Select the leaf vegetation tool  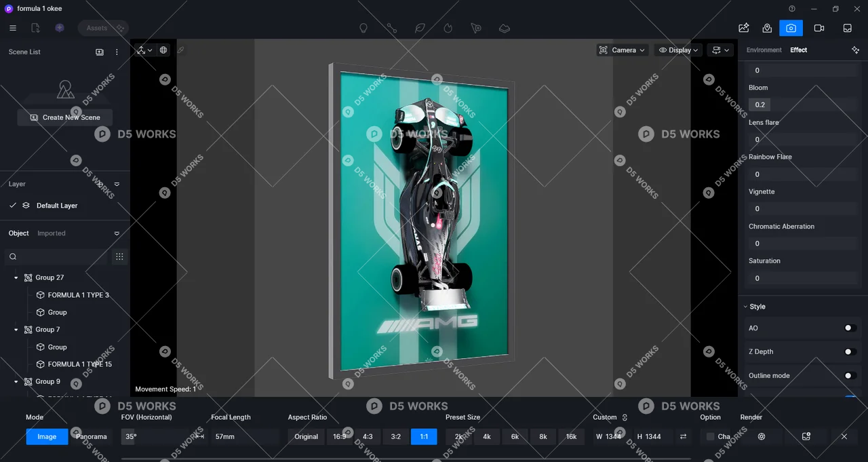point(420,28)
